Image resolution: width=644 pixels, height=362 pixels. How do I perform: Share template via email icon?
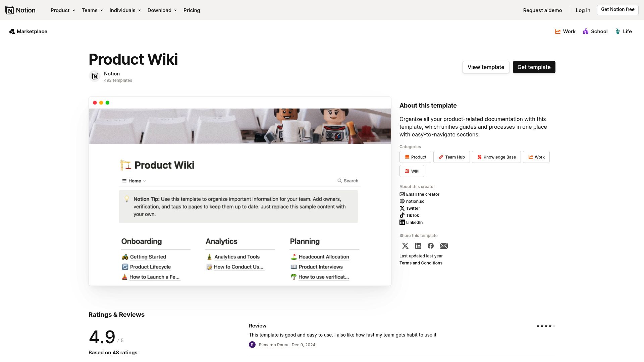[444, 246]
